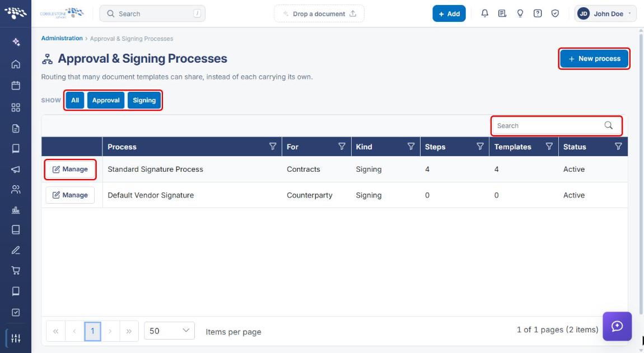This screenshot has height=353, width=644.
Task: Click the dotted logo at sidebar top
Action: pyautogui.click(x=16, y=13)
